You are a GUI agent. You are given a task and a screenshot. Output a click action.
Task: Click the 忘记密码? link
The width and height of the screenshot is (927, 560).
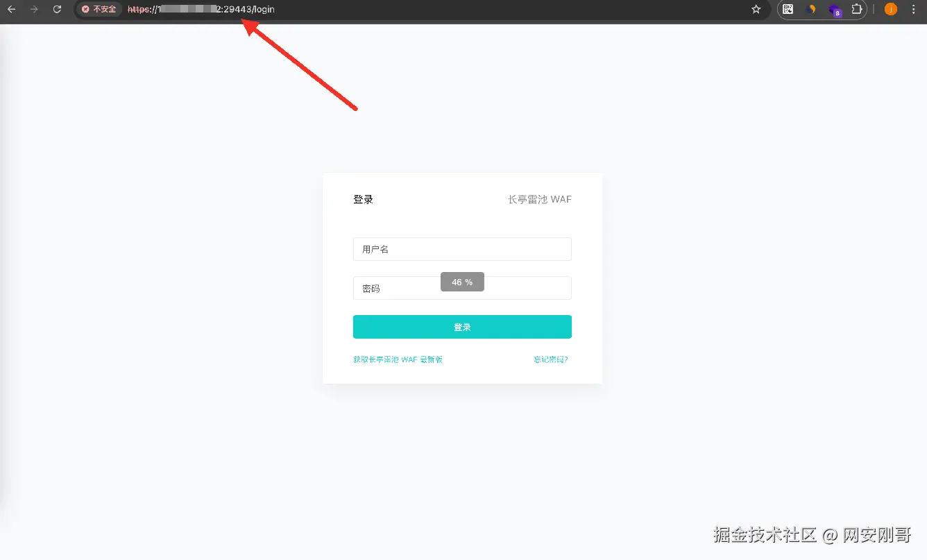pos(551,359)
